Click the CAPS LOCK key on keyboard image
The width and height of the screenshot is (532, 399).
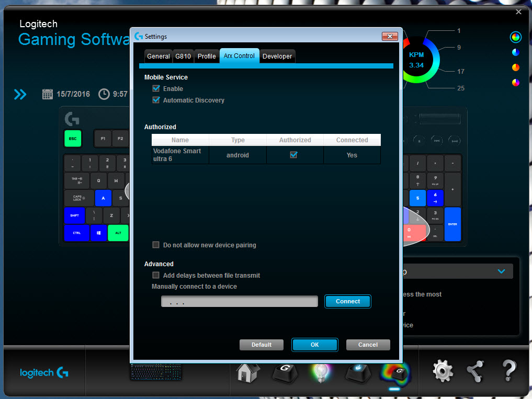point(78,198)
